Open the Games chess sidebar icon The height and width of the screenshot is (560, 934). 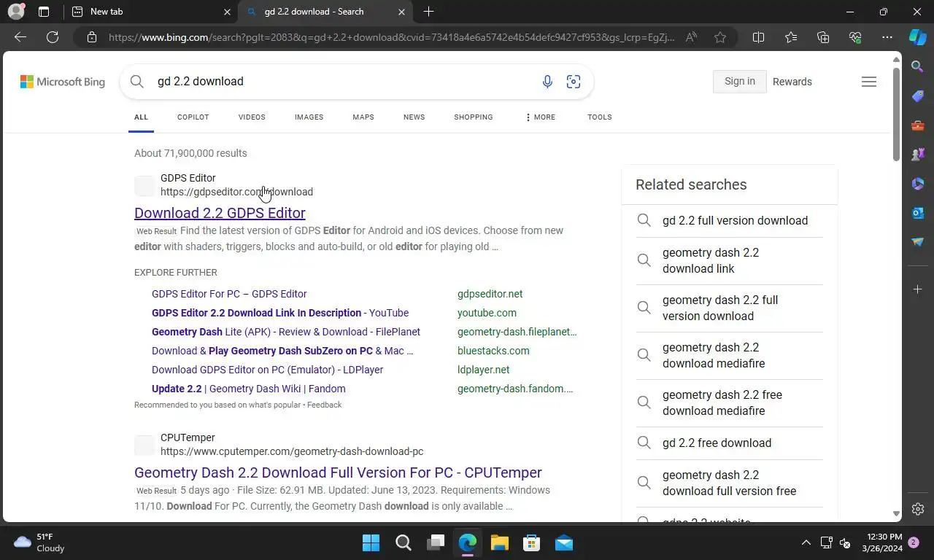pyautogui.click(x=918, y=155)
